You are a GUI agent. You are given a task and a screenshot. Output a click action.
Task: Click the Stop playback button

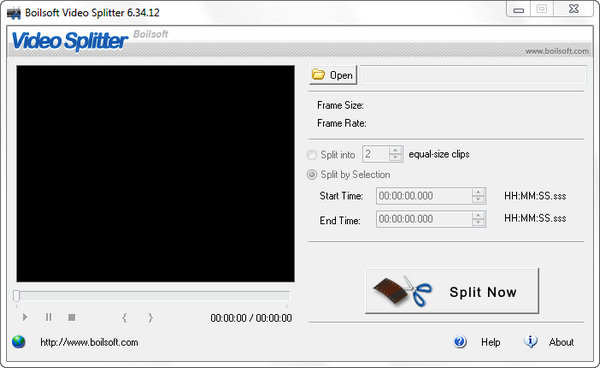click(72, 317)
